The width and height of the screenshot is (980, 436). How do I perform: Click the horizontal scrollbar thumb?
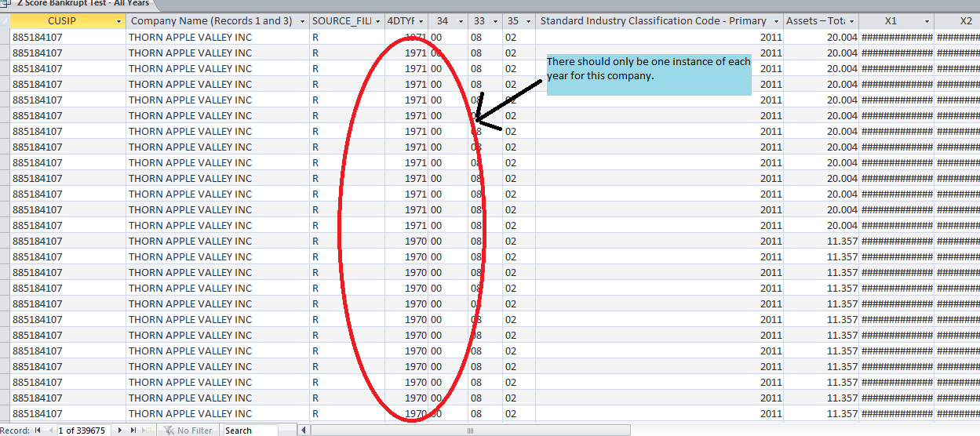coord(470,431)
